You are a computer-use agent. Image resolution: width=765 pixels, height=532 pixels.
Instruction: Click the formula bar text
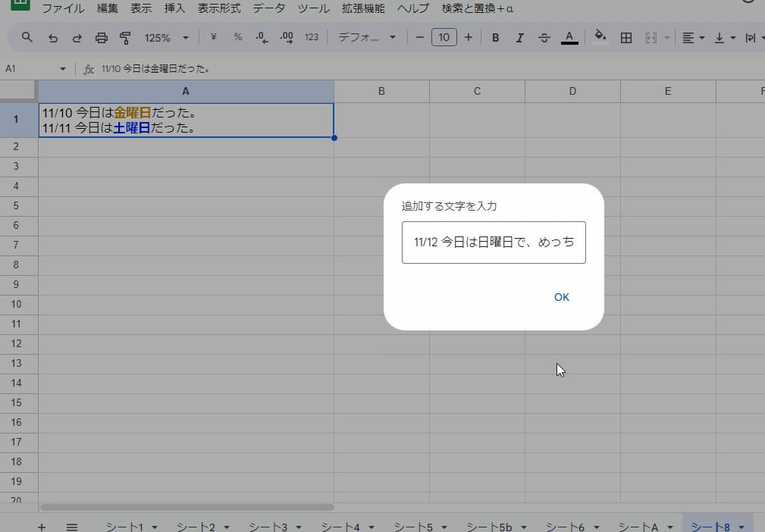156,69
